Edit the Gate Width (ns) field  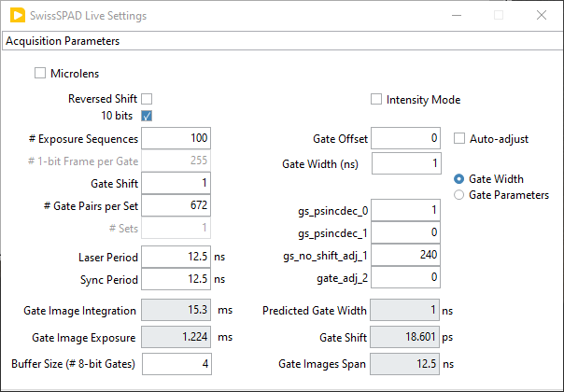tap(406, 163)
